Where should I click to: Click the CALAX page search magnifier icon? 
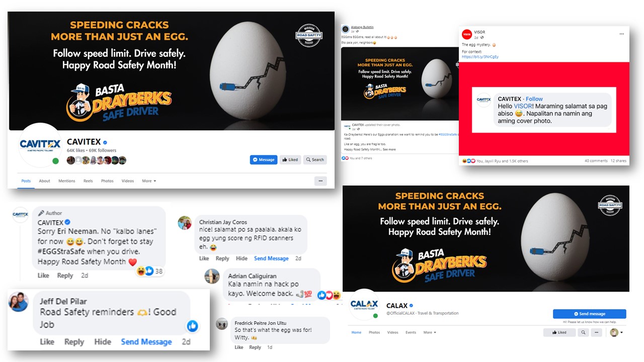[583, 332]
